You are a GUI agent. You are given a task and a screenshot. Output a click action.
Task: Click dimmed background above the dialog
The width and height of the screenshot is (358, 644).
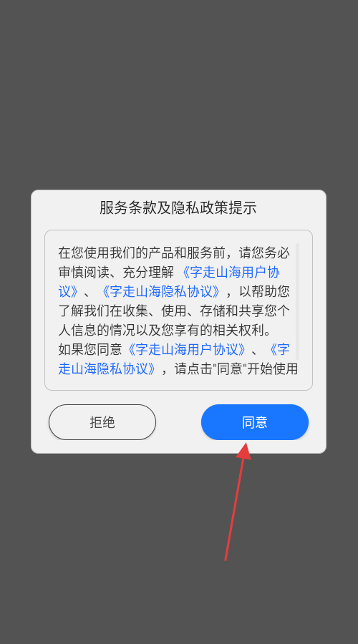coord(179,94)
